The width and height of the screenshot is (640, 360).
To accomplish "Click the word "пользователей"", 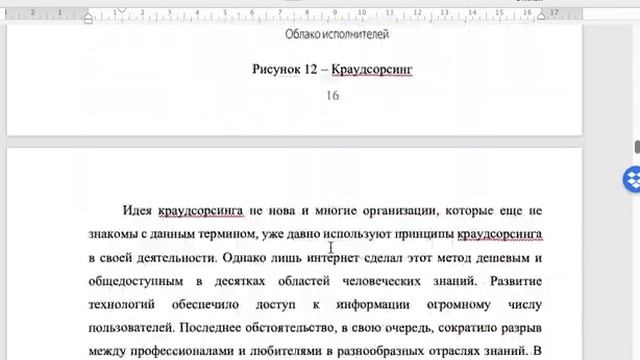I will pyautogui.click(x=131, y=328).
